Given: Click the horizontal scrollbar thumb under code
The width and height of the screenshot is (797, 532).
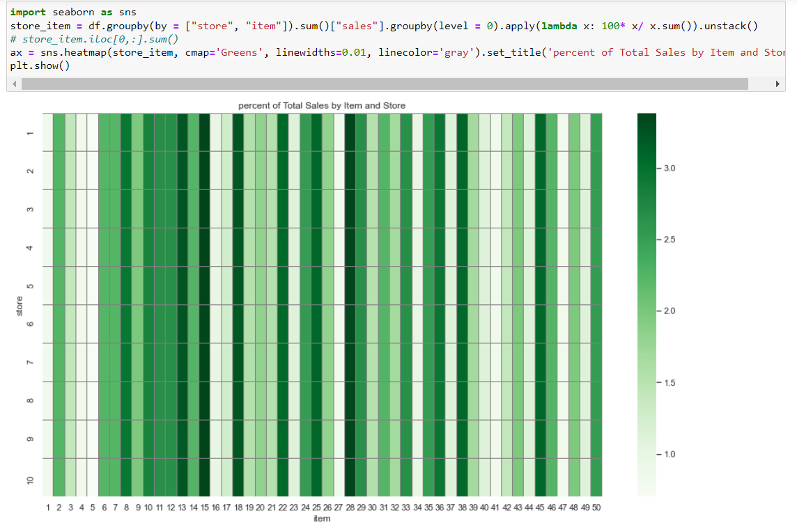Looking at the screenshot, I should (x=385, y=84).
